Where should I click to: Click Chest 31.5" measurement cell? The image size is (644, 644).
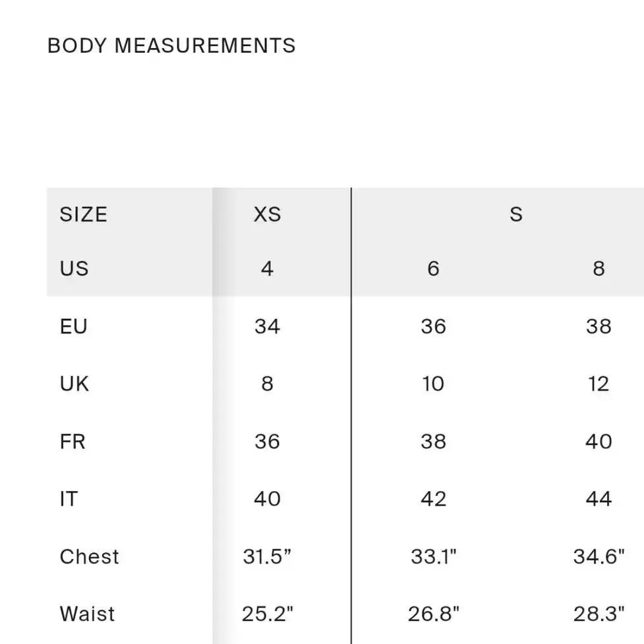click(x=267, y=557)
